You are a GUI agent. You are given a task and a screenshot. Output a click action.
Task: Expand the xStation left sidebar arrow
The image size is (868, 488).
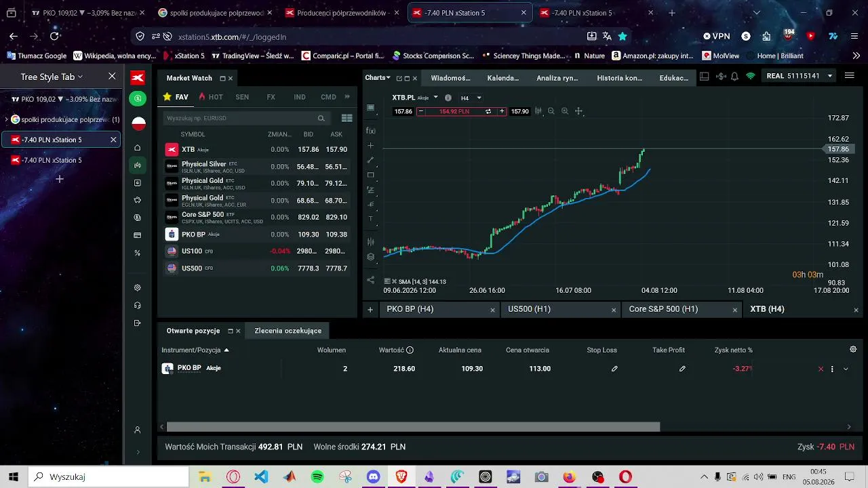point(138,452)
